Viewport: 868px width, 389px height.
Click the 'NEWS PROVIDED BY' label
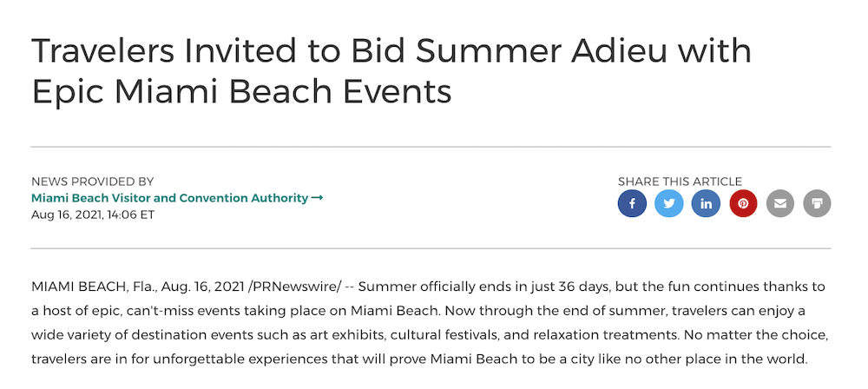93,181
